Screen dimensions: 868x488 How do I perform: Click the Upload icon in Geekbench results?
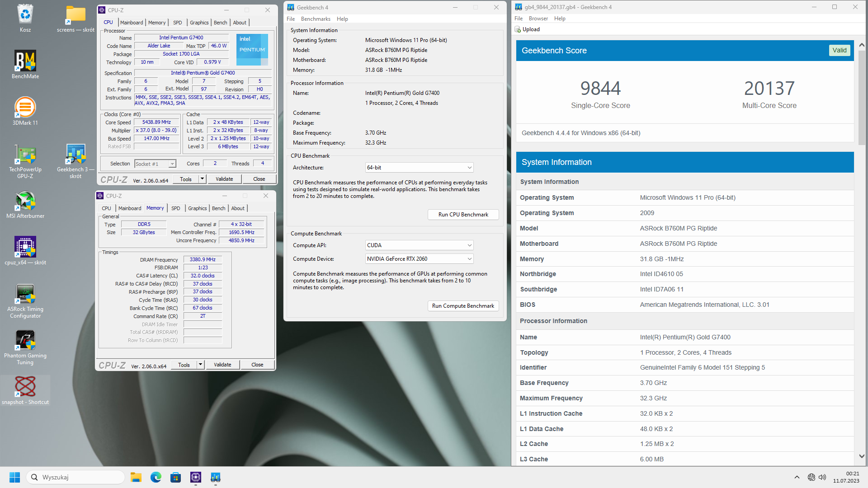pos(518,29)
